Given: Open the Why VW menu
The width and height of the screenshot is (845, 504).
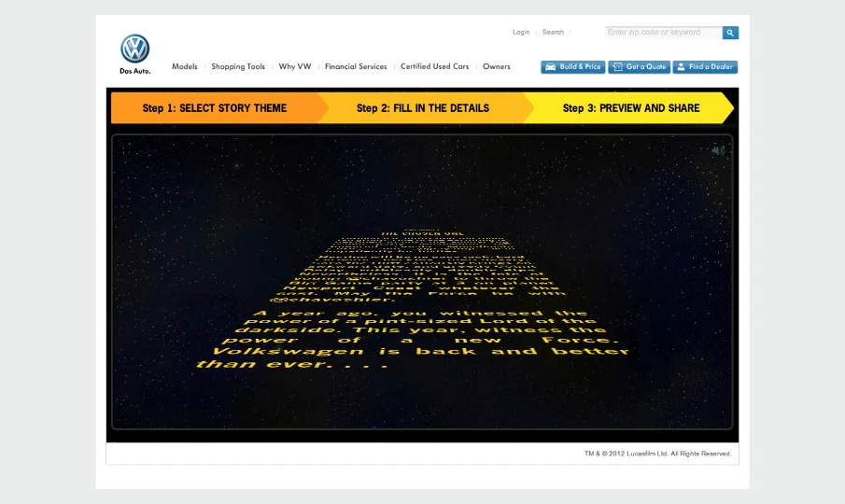Looking at the screenshot, I should [295, 66].
